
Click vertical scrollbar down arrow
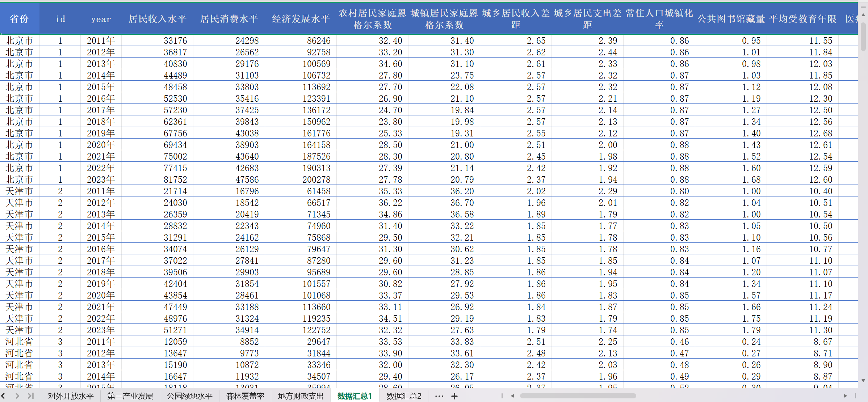click(x=863, y=381)
